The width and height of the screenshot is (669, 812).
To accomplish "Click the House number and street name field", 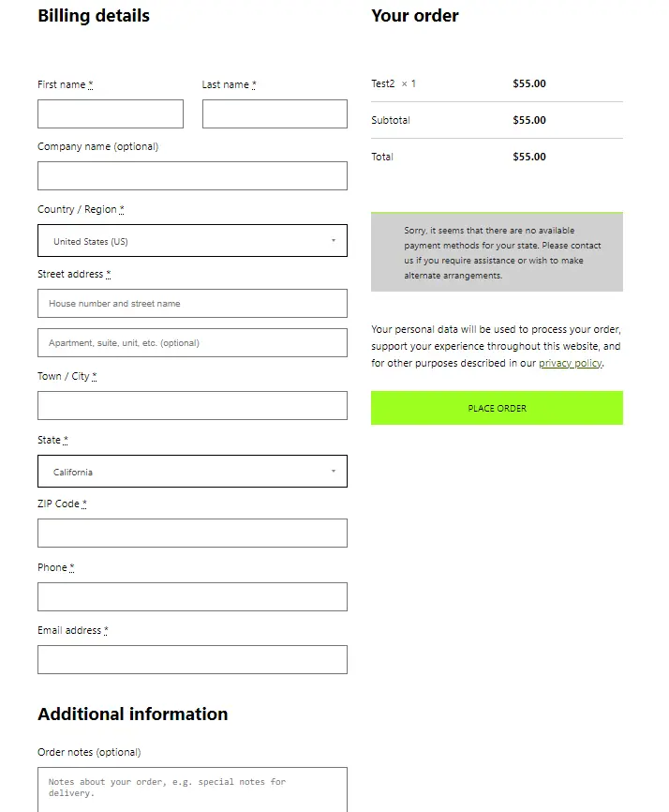I will (192, 303).
